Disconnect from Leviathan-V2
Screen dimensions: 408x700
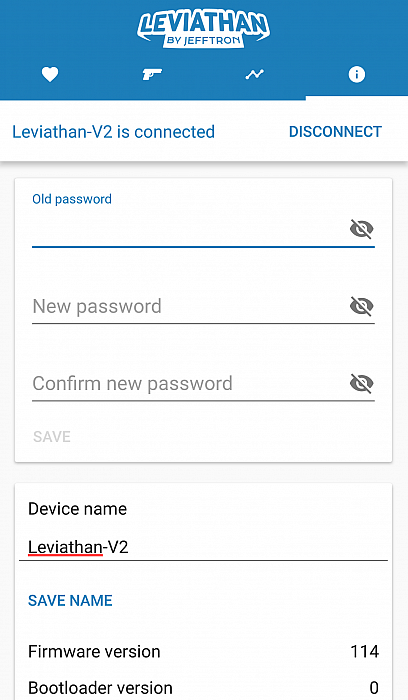(x=335, y=132)
